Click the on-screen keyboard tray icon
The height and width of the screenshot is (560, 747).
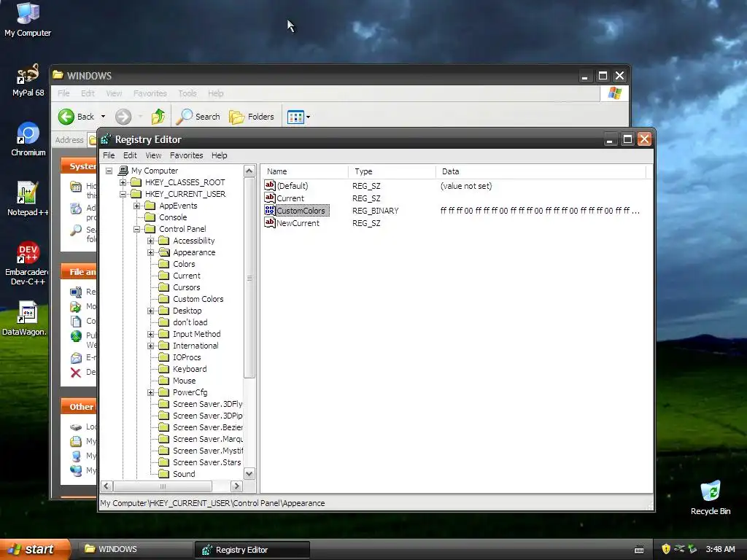pos(639,550)
